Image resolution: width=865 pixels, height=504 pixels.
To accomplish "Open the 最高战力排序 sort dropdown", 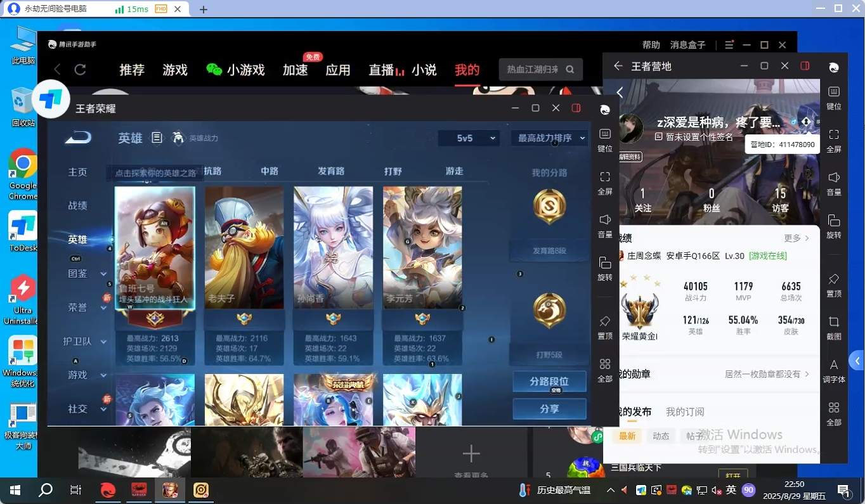I will pos(549,138).
